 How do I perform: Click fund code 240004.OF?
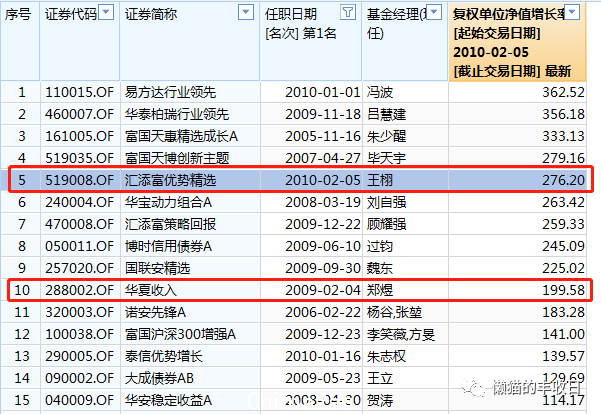(x=79, y=202)
